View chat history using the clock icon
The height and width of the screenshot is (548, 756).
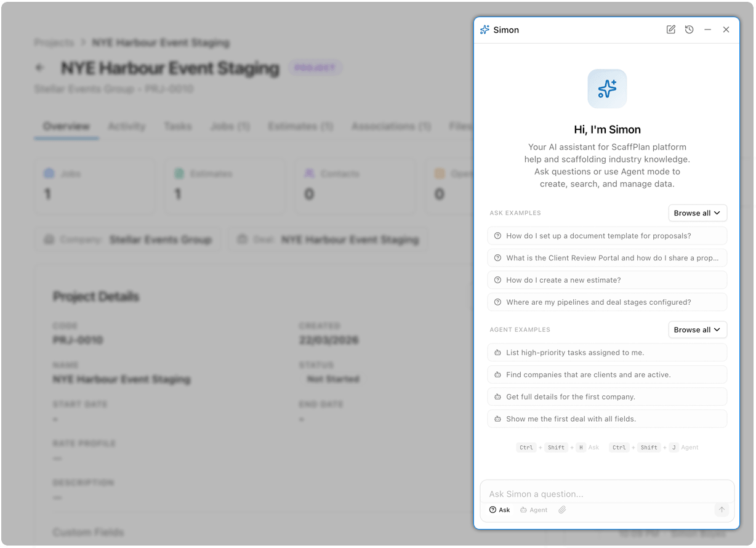click(x=689, y=29)
